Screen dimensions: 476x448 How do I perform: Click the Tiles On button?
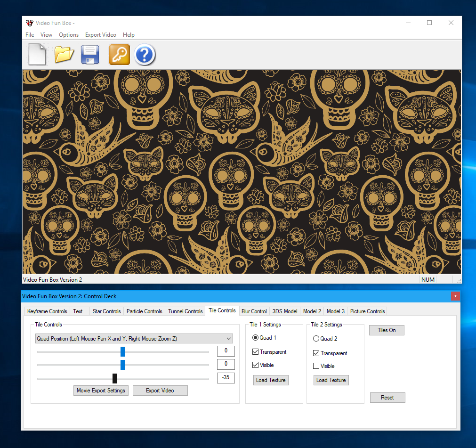coord(387,330)
